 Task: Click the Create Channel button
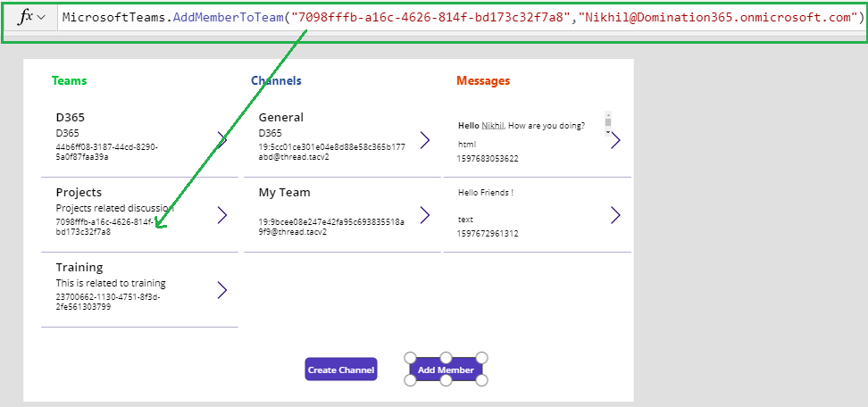341,370
